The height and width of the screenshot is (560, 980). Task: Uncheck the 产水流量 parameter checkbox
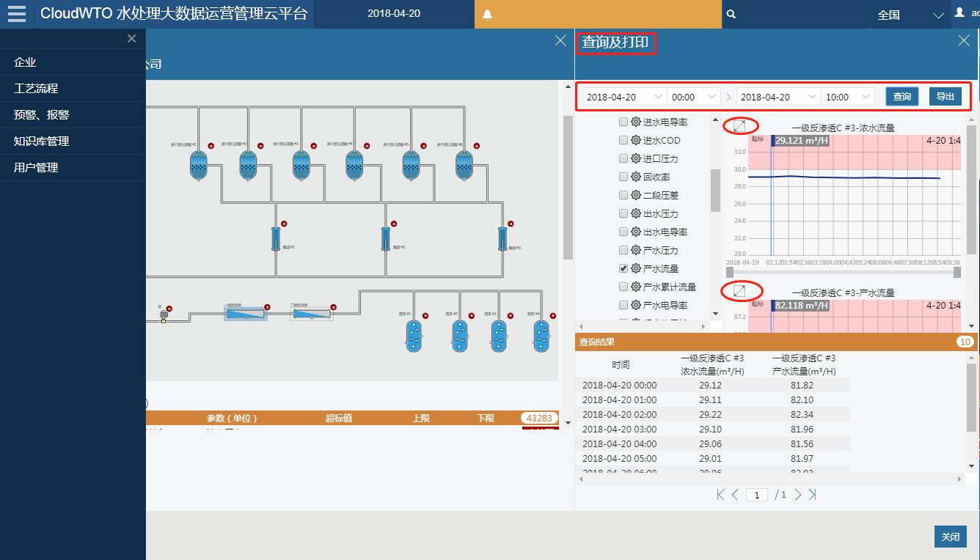(623, 268)
